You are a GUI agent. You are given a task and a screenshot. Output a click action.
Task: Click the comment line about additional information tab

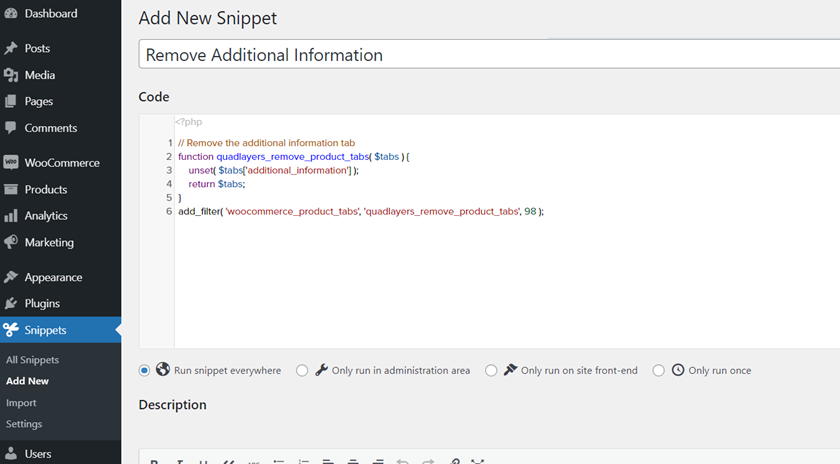tap(266, 143)
